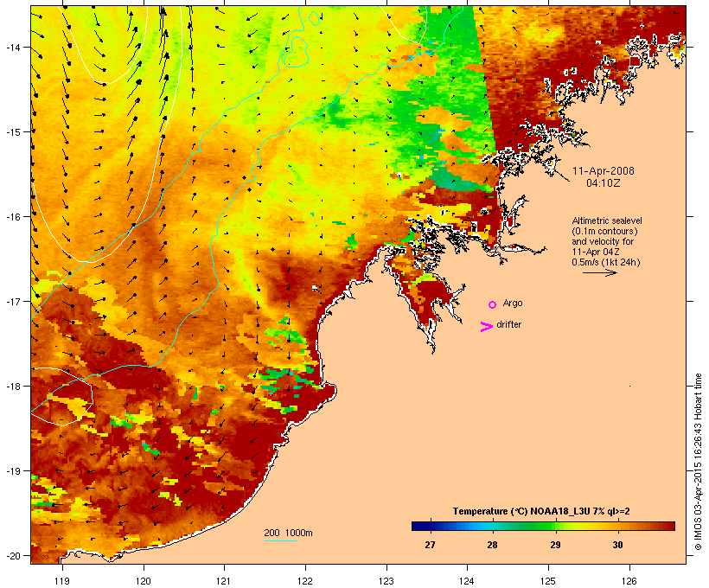Click the magenta drifter arrow legend marker
Viewport: 709px width, 588px height.
coord(487,327)
